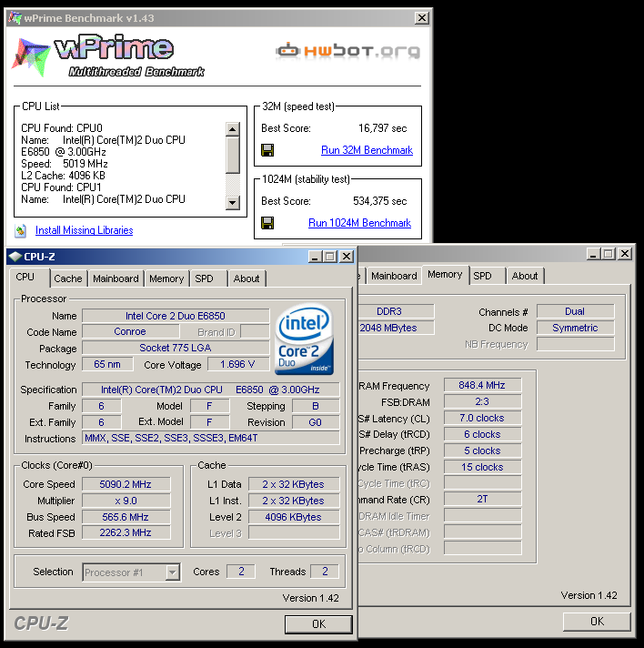Click the Specification field E6850 @ 3.00GHz
Screen dimensions: 644x648
tap(211, 390)
